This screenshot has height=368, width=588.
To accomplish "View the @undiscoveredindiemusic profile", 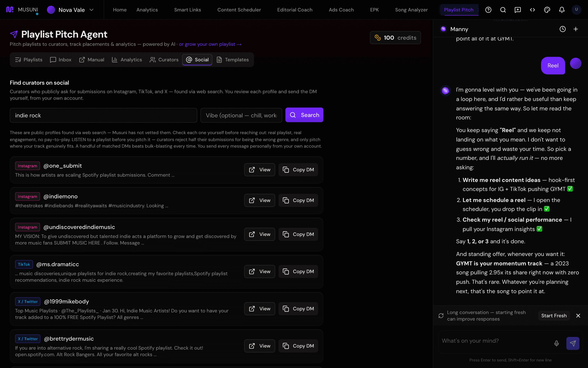I will [259, 234].
